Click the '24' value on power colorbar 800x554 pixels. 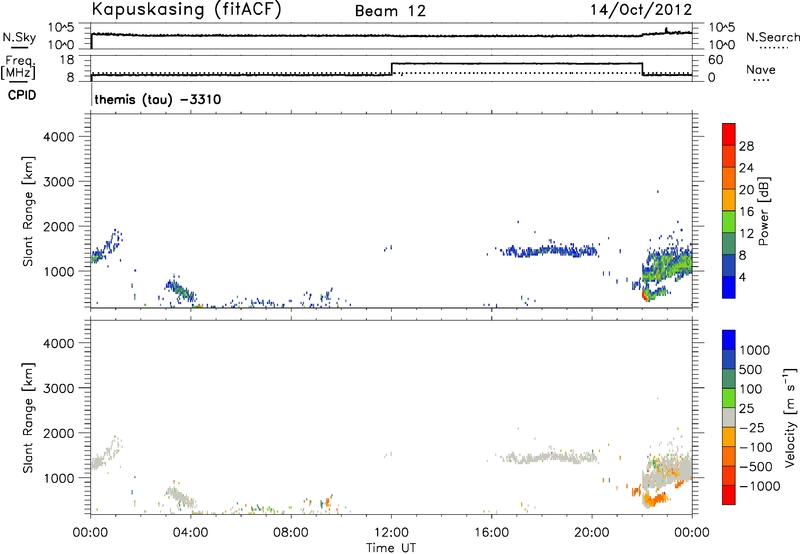click(x=746, y=168)
